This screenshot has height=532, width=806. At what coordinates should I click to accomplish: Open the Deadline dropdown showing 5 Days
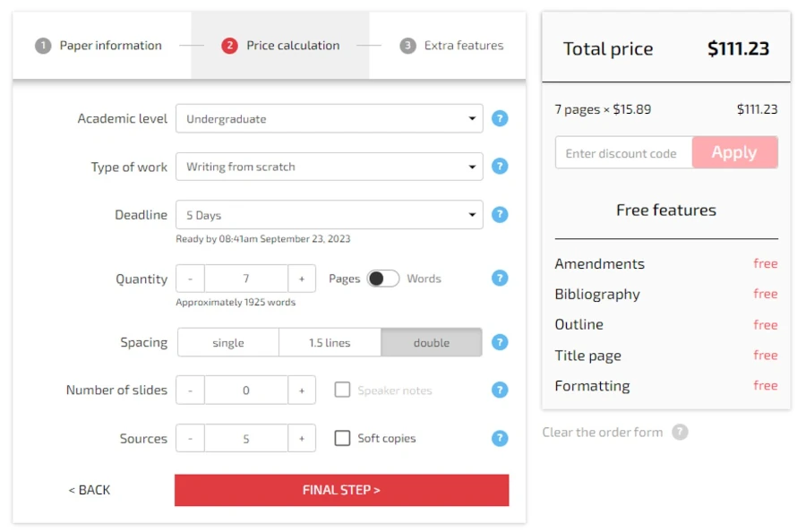pyautogui.click(x=329, y=215)
